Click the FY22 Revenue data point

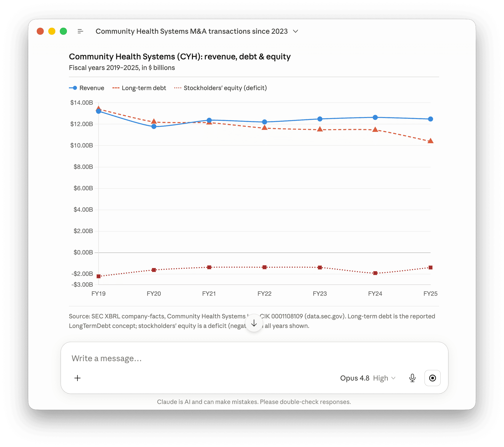pos(265,122)
